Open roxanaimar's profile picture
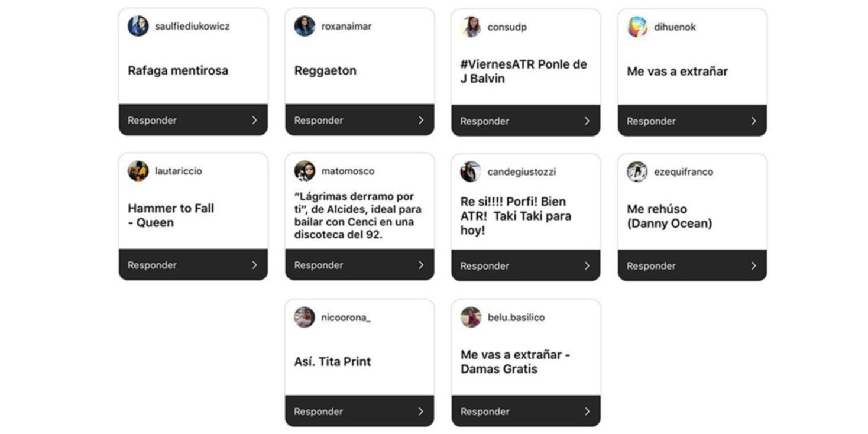Viewport: 868px width, 434px height. (x=305, y=26)
